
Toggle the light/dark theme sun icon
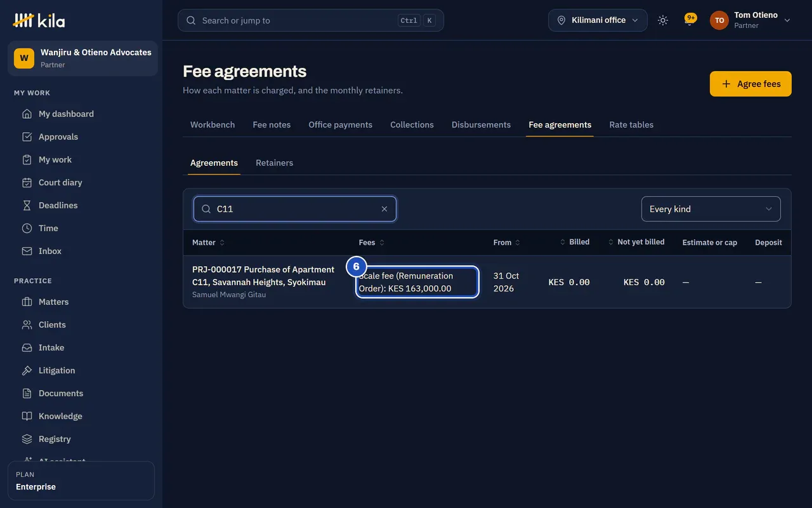tap(663, 20)
